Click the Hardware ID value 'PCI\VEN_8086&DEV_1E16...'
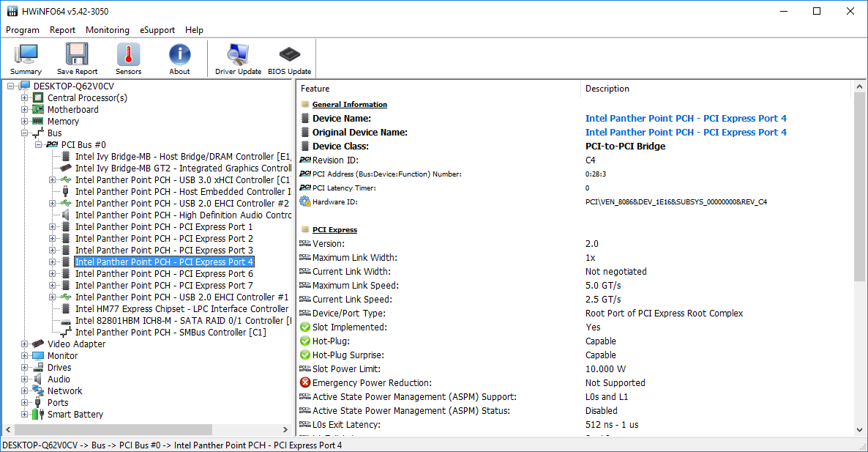The height and width of the screenshot is (452, 868). (x=676, y=202)
